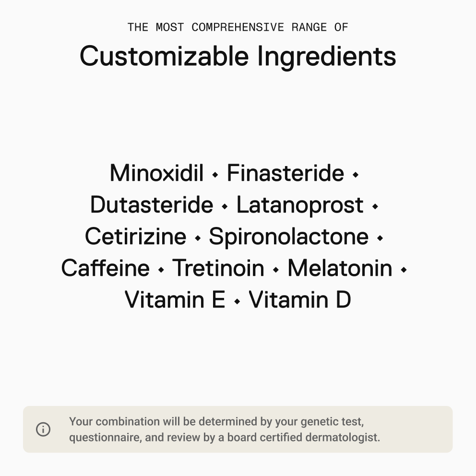Select the Finasteride ingredient
Viewport: 476px width, 476px height.
click(x=286, y=173)
